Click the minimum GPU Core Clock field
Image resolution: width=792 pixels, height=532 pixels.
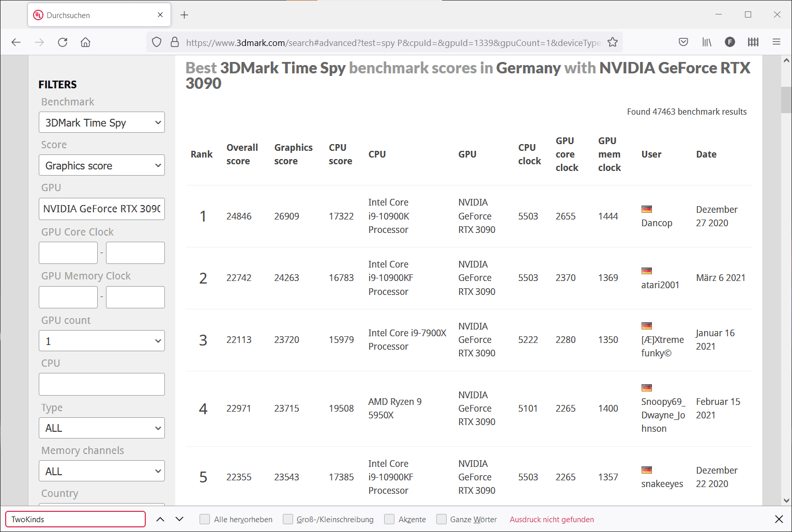point(68,253)
